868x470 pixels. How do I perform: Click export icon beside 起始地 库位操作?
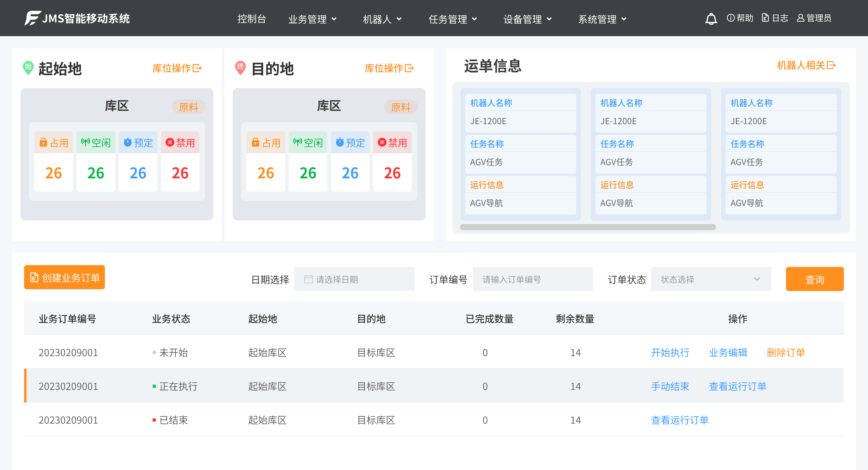click(x=197, y=68)
